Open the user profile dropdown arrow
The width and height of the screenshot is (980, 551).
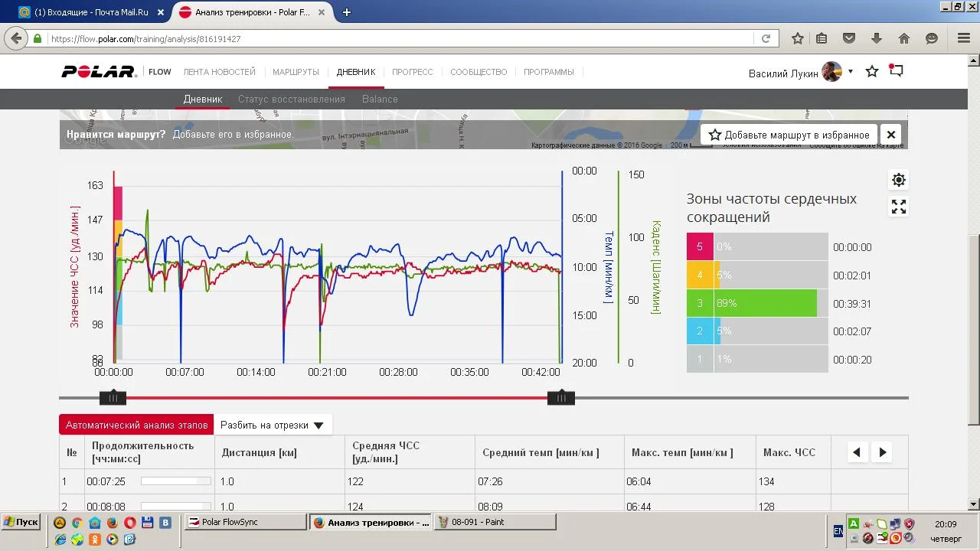pos(850,72)
